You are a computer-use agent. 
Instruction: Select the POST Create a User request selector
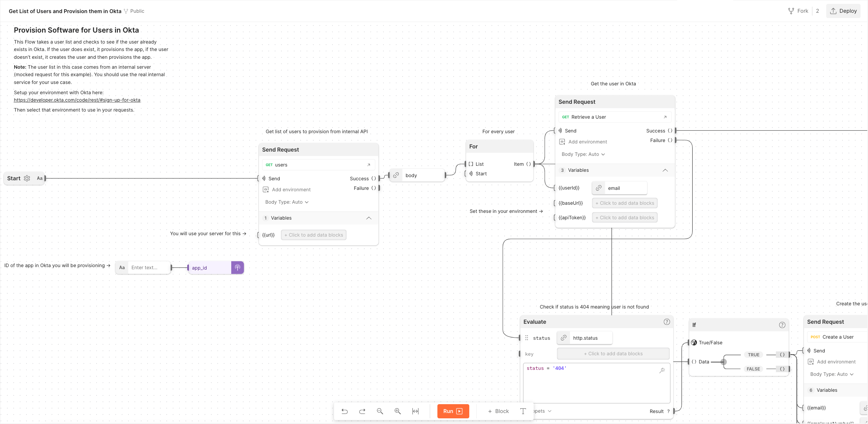tap(838, 337)
